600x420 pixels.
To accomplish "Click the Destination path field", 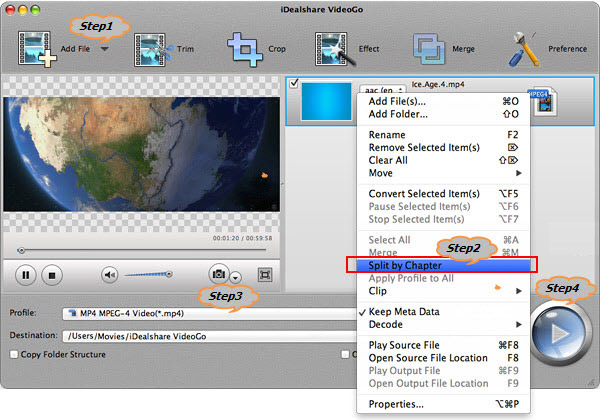I will tap(210, 336).
